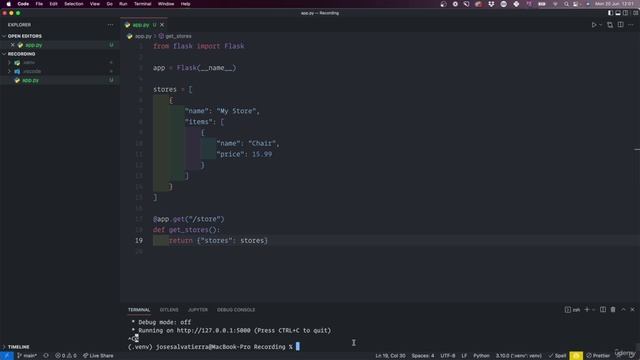Screen dimensions: 640x360
Task: Toggle the primary sidebar layout icon
Action: [610, 13]
